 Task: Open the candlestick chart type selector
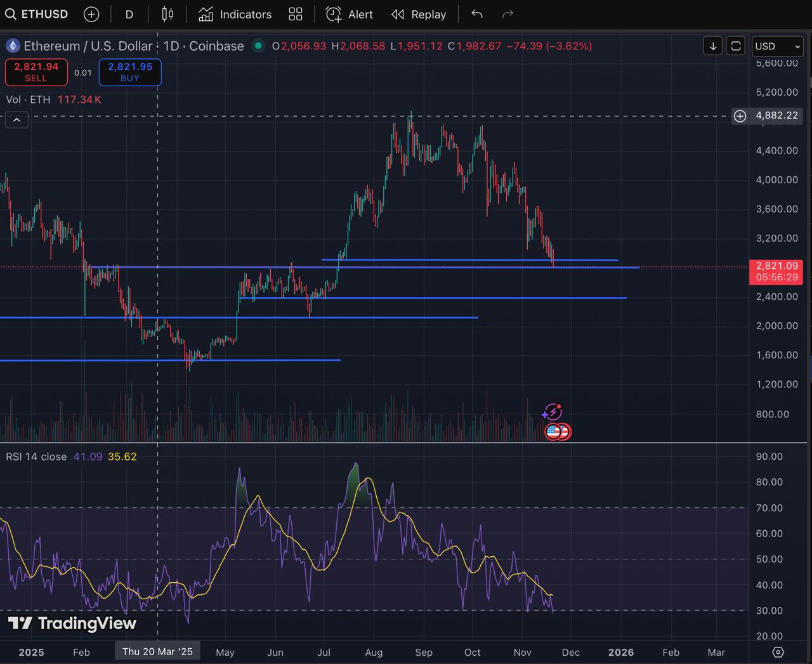tap(167, 14)
